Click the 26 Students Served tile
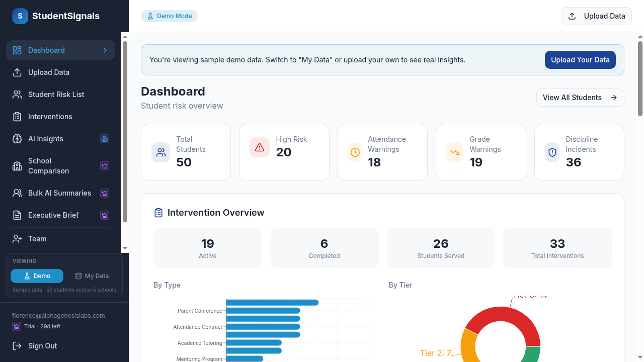Viewport: 644px width, 362px height. pyautogui.click(x=441, y=248)
